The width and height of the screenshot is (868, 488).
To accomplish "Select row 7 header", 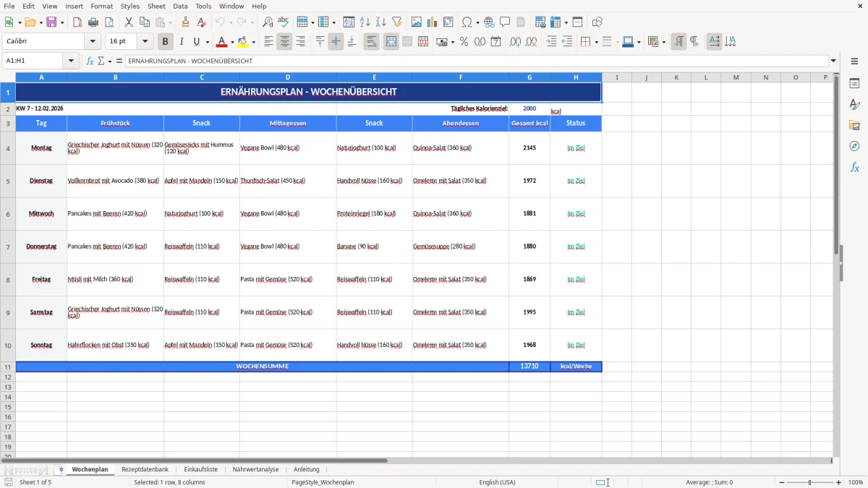I will pyautogui.click(x=8, y=247).
